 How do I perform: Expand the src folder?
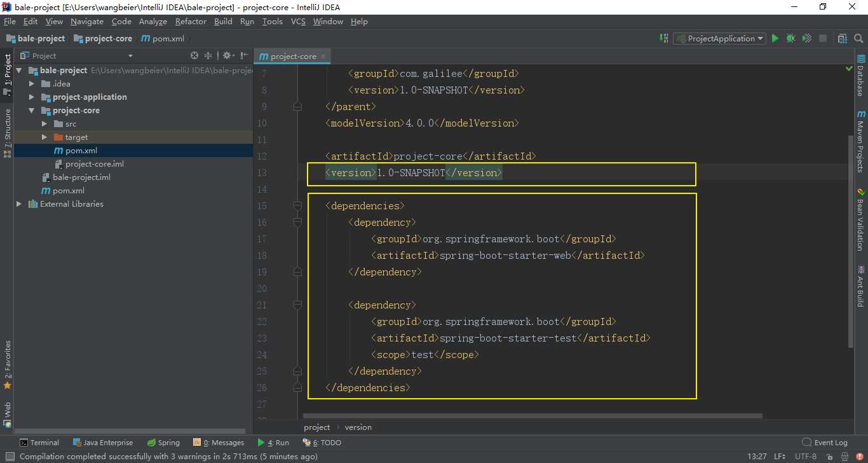point(44,124)
